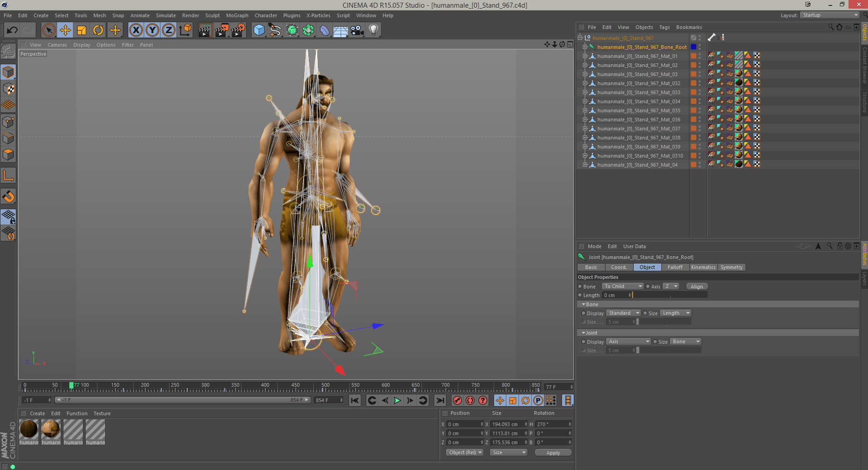The image size is (868, 470).
Task: Toggle Z axis lock
Action: (x=169, y=30)
